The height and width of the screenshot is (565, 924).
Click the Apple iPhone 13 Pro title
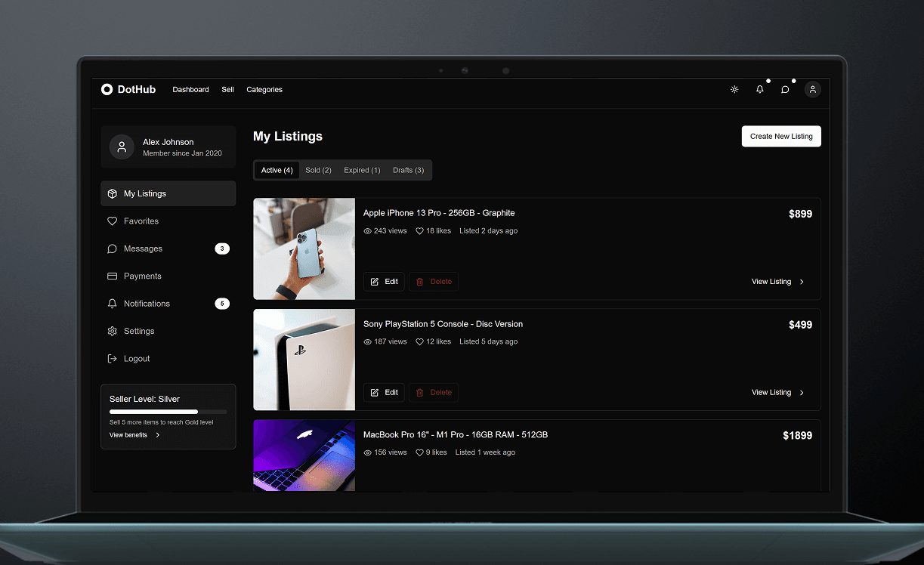coord(439,213)
